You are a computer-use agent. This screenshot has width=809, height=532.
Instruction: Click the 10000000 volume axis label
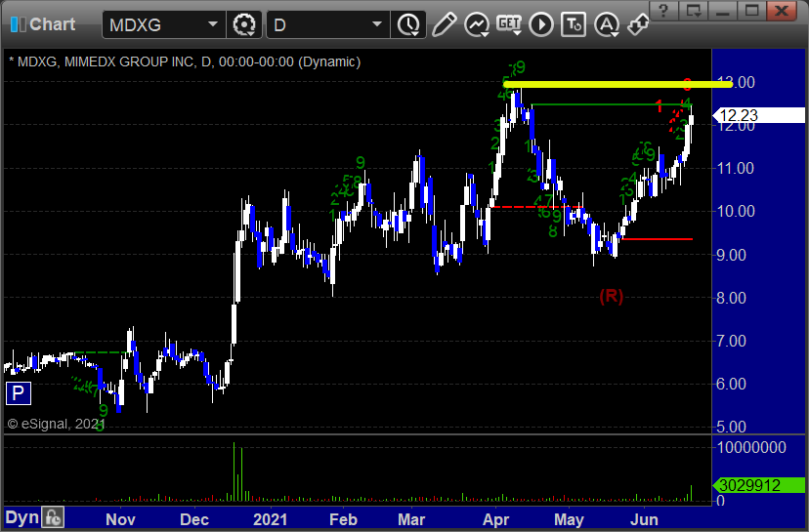[751, 447]
